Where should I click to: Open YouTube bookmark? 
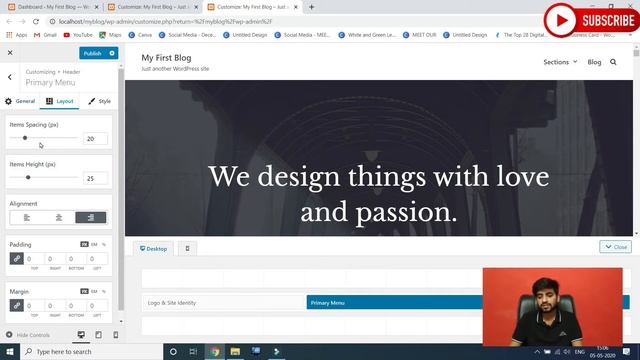pos(78,35)
